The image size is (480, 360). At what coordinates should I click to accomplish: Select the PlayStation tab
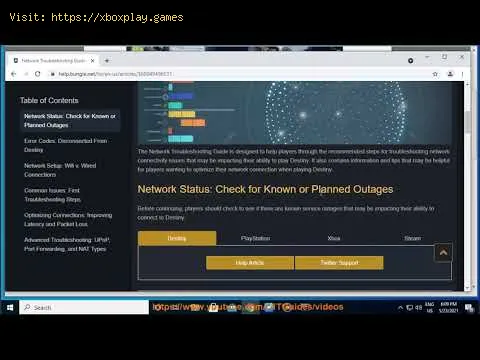[256, 238]
